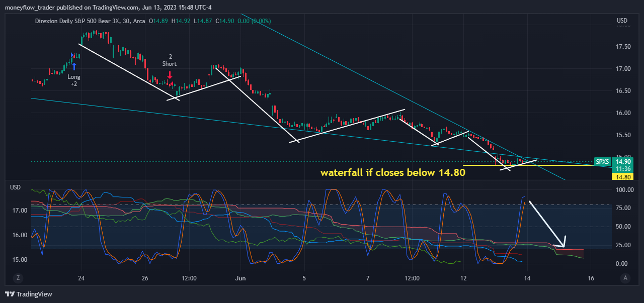The image size is (644, 303).
Task: Click the 50.00 indicator axis label
Action: [624, 227]
